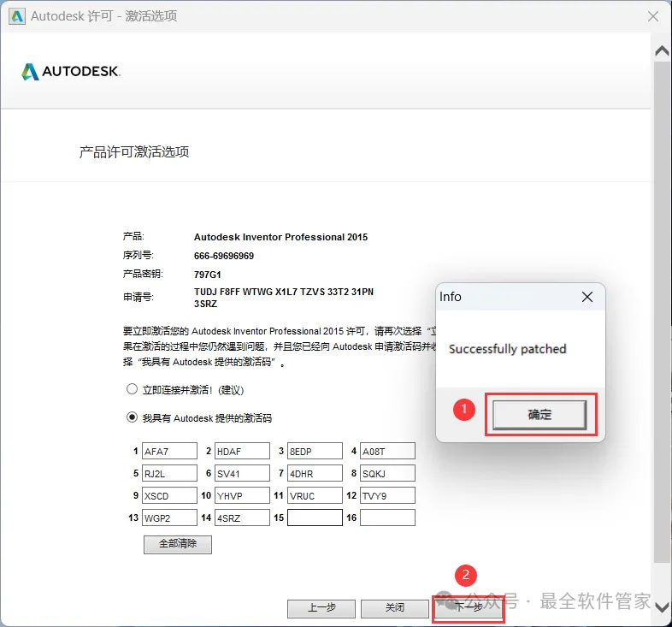672x627 pixels.
Task: Click activation code field 1 containing AFA7
Action: 169,451
